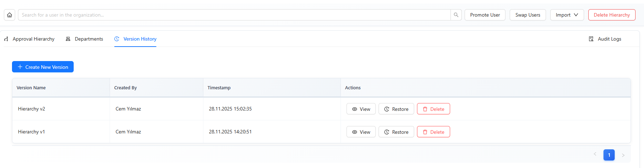Go to the previous page arrow

[x=595, y=154]
